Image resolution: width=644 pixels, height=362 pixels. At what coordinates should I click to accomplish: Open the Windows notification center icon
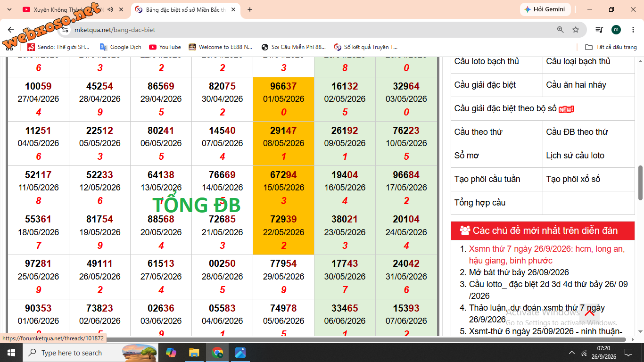click(x=628, y=353)
